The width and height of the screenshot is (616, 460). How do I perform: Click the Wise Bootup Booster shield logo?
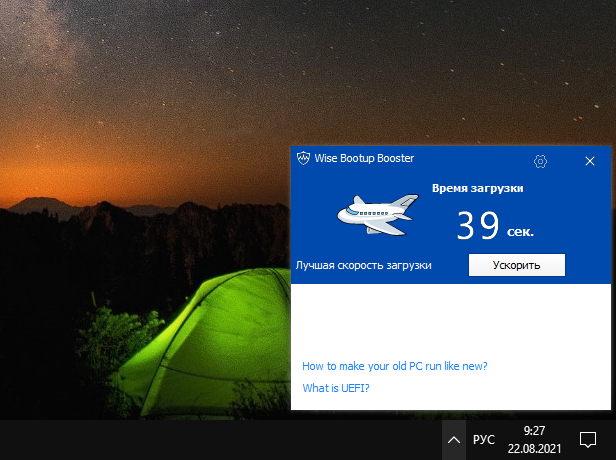click(x=303, y=158)
